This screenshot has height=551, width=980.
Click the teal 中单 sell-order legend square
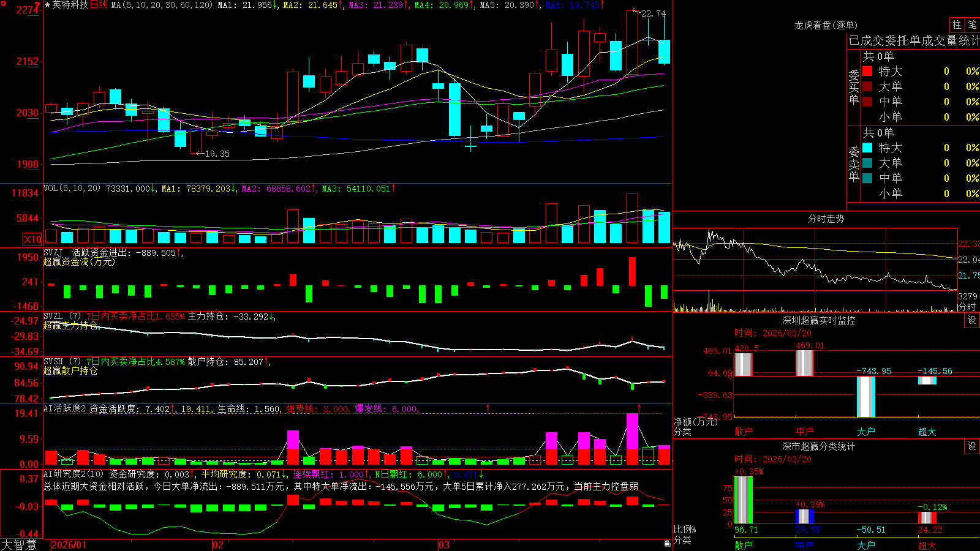(867, 178)
